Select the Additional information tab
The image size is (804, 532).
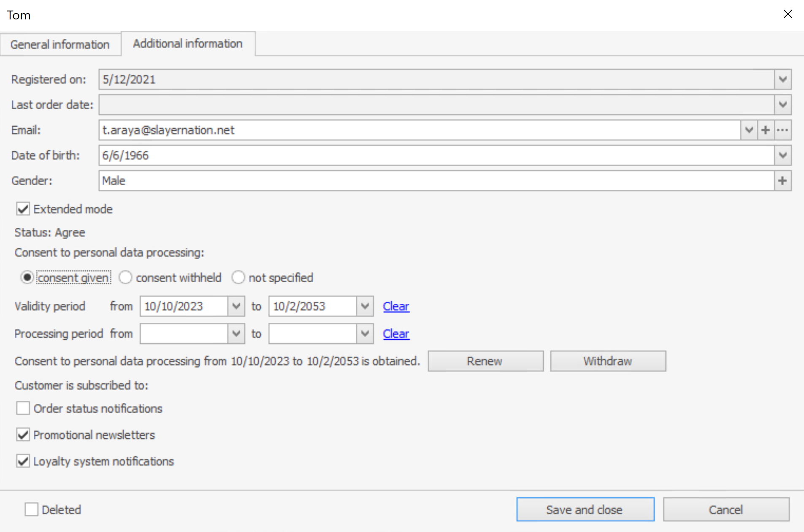pyautogui.click(x=188, y=43)
